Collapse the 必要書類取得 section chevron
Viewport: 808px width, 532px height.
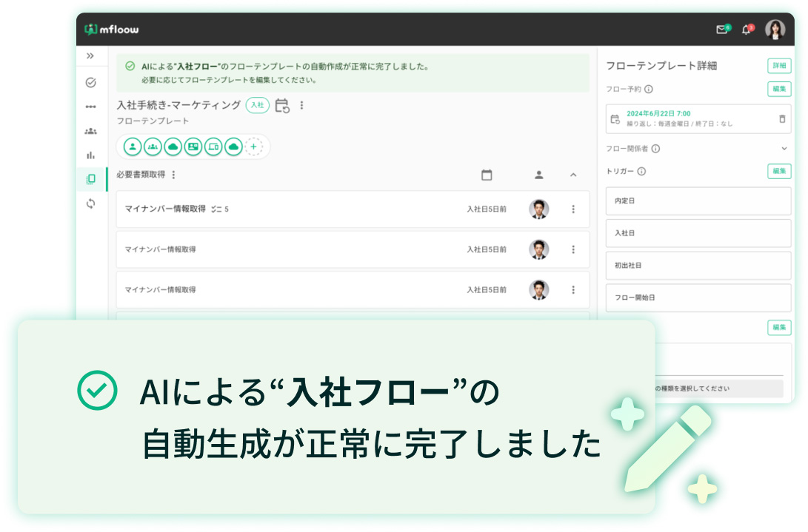click(x=573, y=175)
